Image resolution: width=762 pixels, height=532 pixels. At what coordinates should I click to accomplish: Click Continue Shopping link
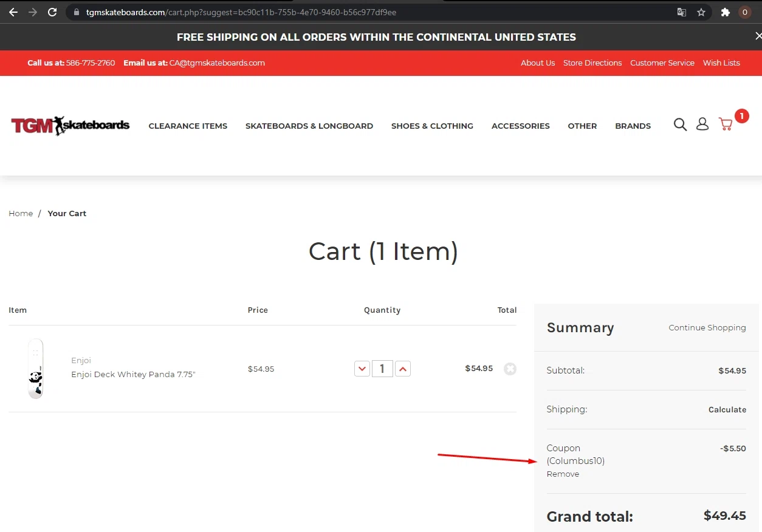click(707, 327)
